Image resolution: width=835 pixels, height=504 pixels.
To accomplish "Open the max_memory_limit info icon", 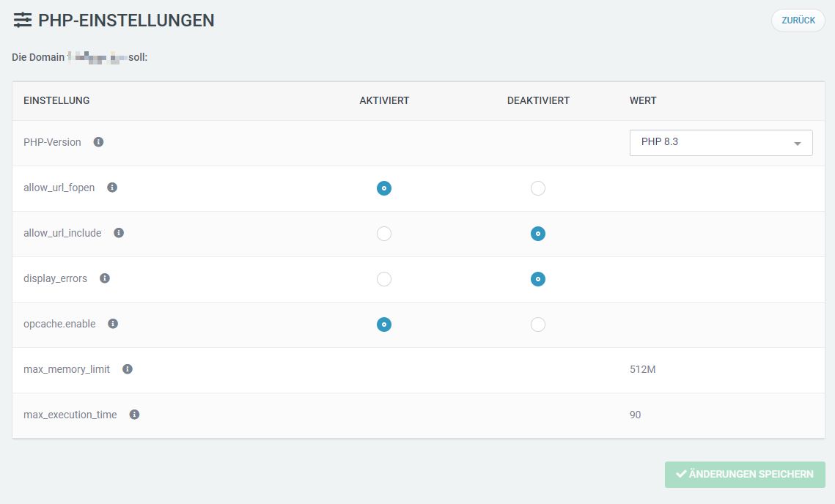I will [x=126, y=369].
